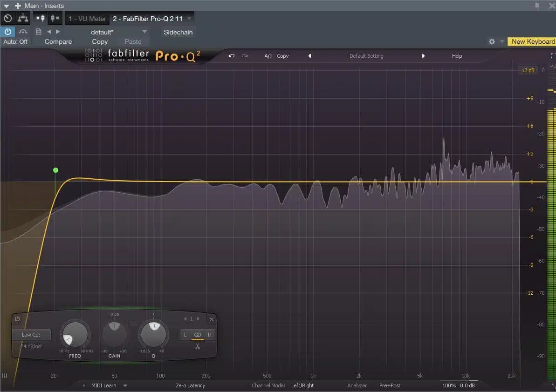Click the host Copy button
The image size is (556, 392).
click(100, 42)
